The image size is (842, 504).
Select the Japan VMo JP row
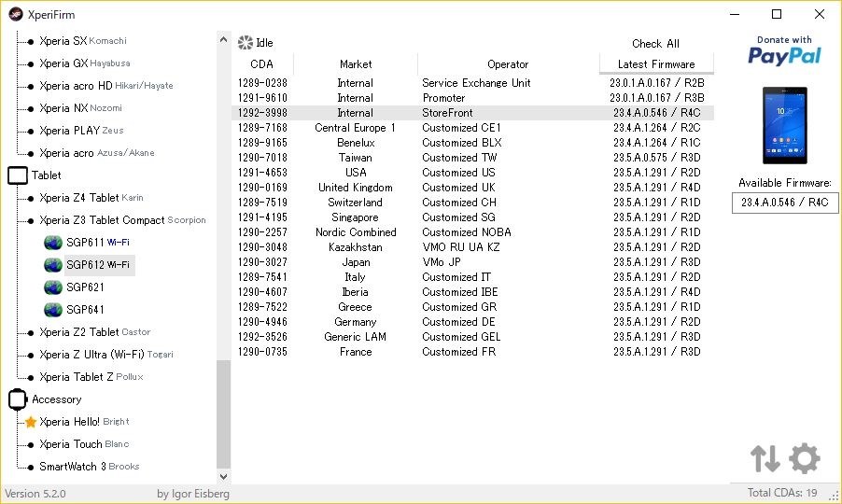[472, 262]
